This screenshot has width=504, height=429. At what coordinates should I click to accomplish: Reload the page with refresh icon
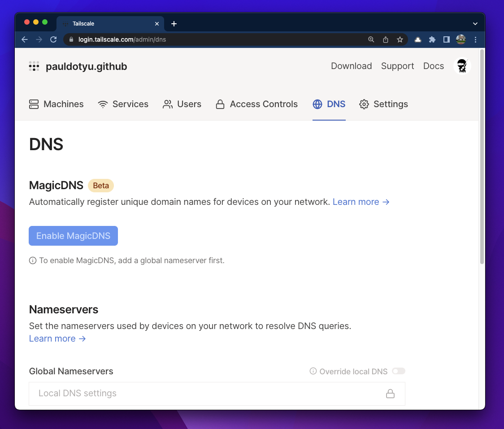click(x=53, y=39)
